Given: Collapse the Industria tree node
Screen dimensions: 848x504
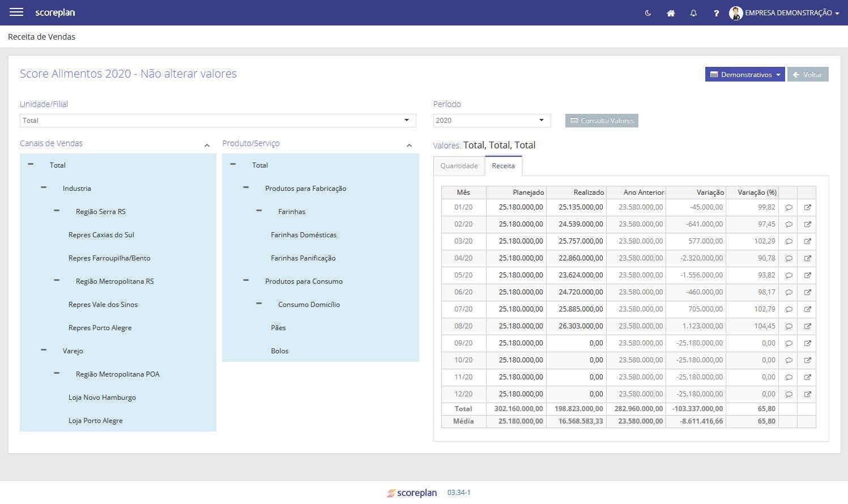Looking at the screenshot, I should (x=44, y=187).
